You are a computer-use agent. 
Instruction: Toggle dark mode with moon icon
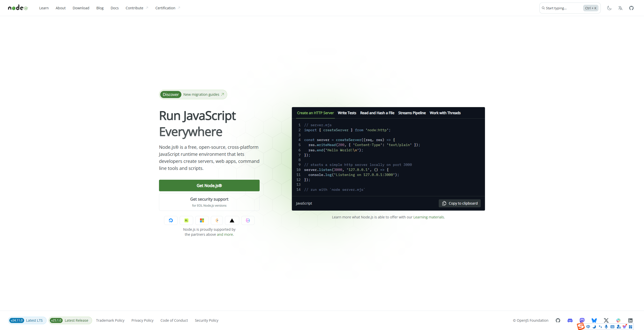pyautogui.click(x=609, y=8)
